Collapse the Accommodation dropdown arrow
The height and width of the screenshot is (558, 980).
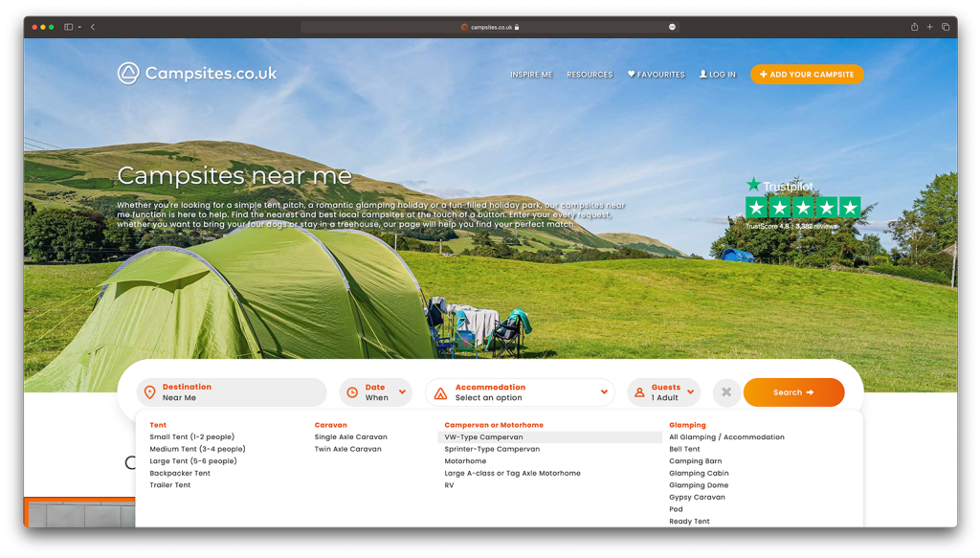click(x=604, y=392)
